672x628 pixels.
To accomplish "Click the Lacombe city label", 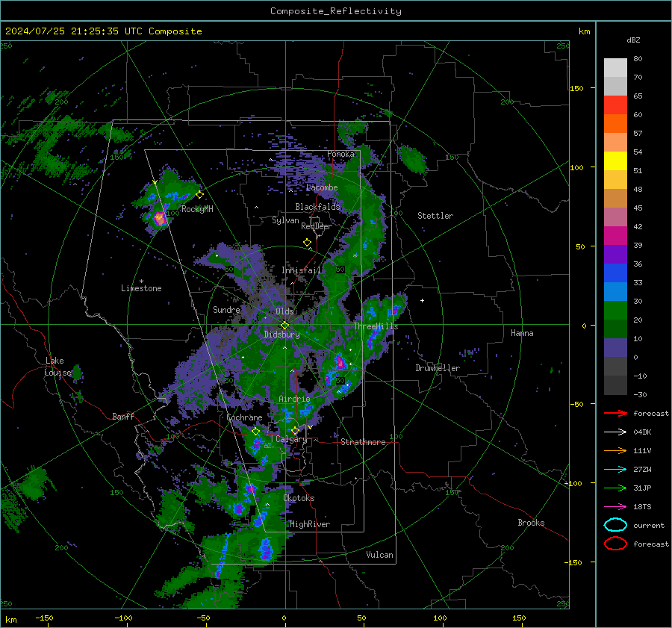I will (x=322, y=187).
